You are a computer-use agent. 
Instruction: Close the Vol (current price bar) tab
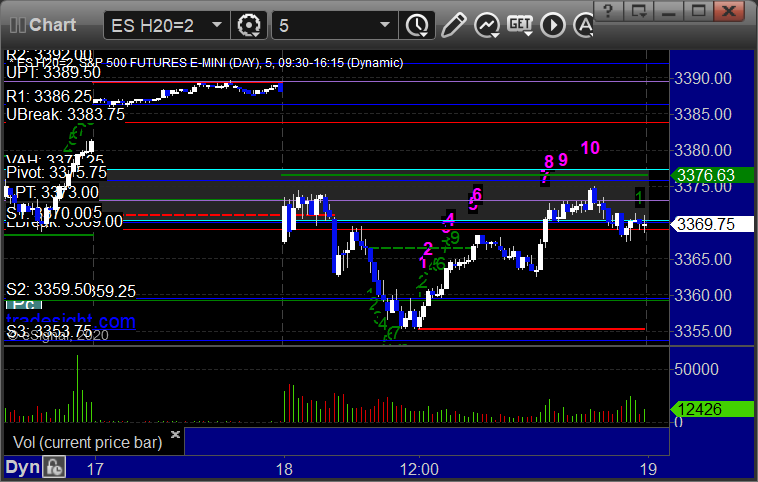(175, 434)
